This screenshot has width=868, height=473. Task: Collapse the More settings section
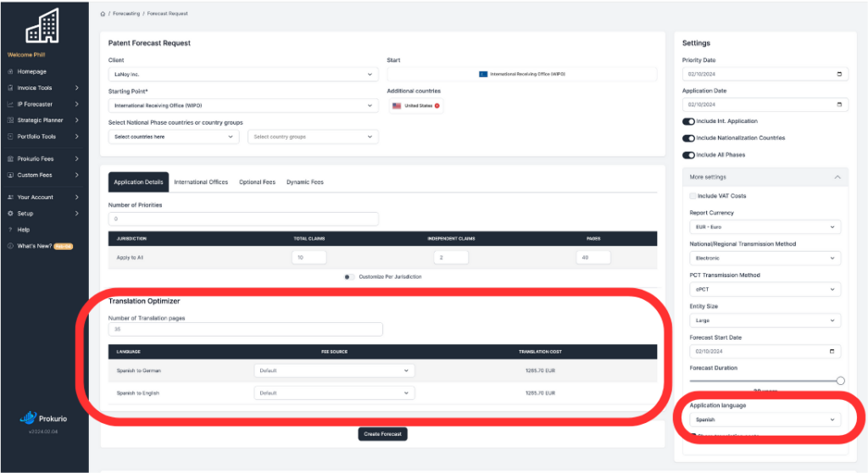pyautogui.click(x=837, y=177)
